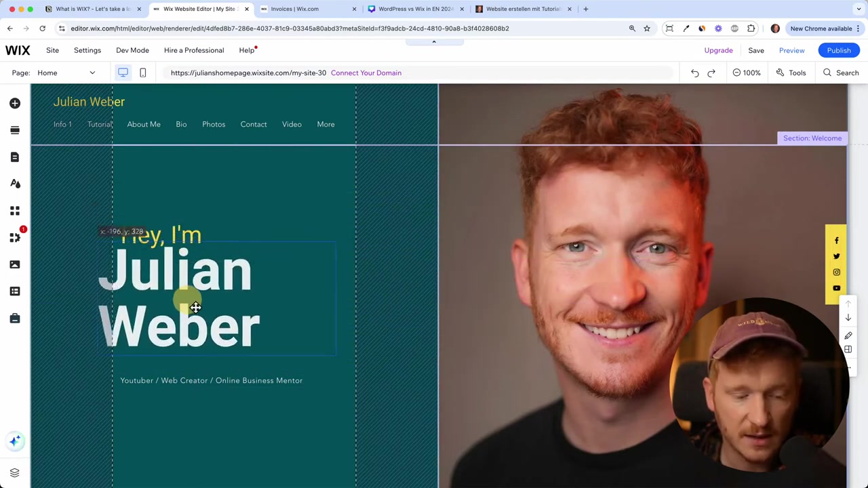Click the Undo arrow
Viewport: 868px width, 488px height.
click(695, 73)
